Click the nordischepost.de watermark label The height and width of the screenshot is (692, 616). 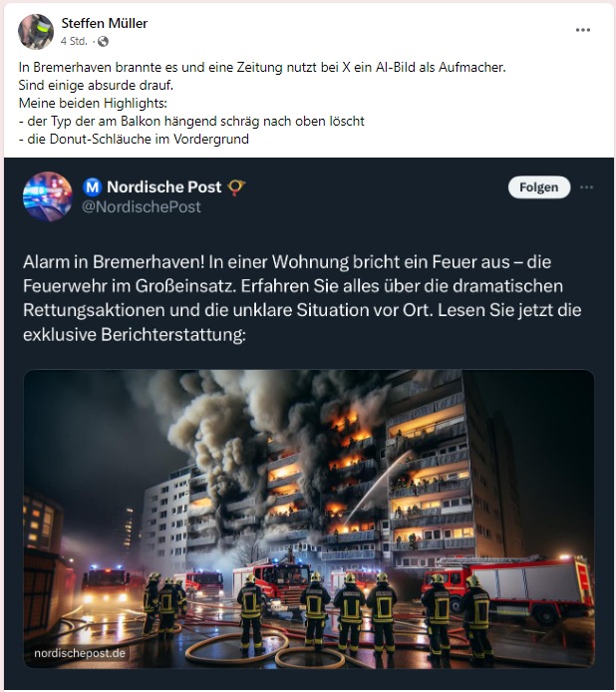(x=80, y=653)
